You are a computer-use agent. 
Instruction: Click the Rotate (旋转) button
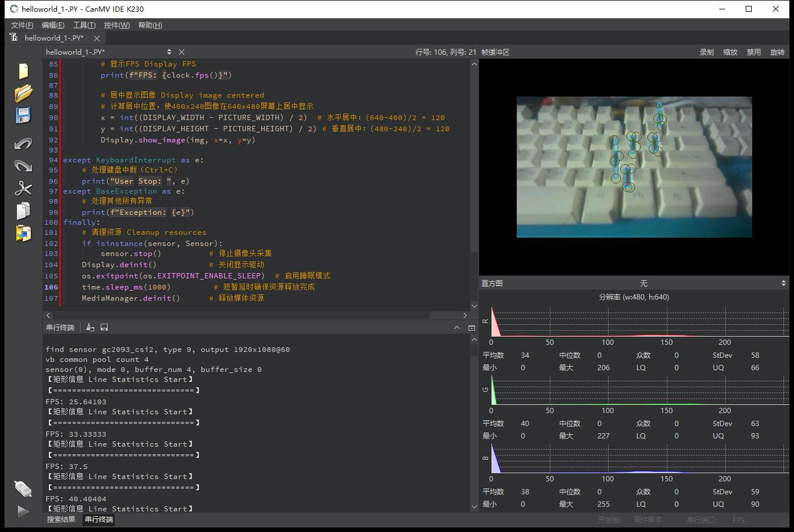tap(777, 52)
